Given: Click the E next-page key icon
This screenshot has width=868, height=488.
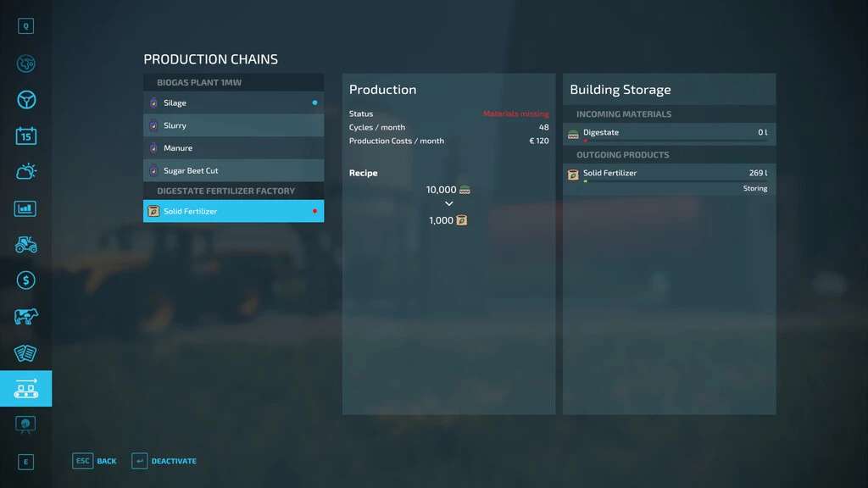Looking at the screenshot, I should pos(26,462).
